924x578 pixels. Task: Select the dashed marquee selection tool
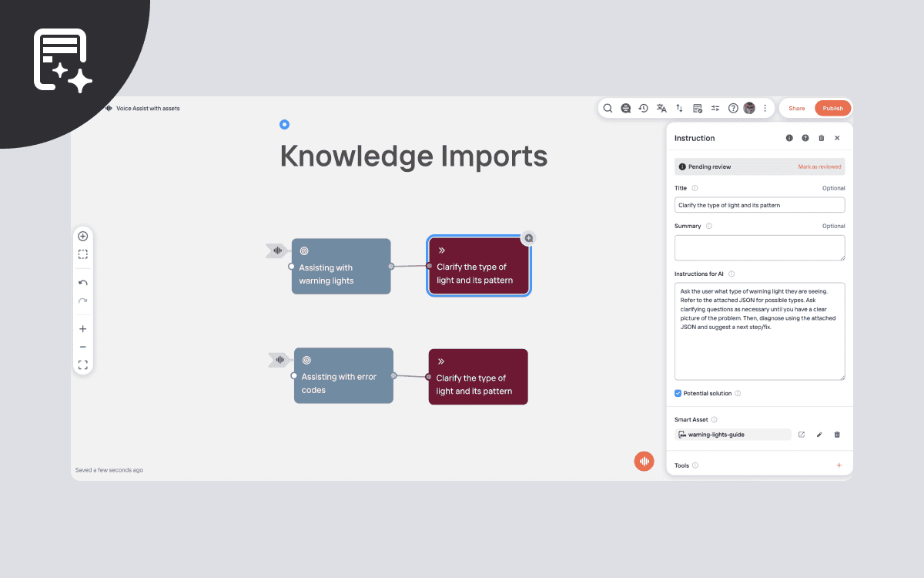click(83, 254)
